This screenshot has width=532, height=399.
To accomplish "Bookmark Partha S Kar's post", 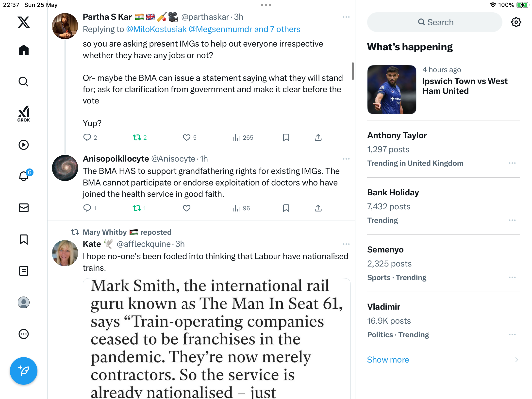I will coord(286,137).
